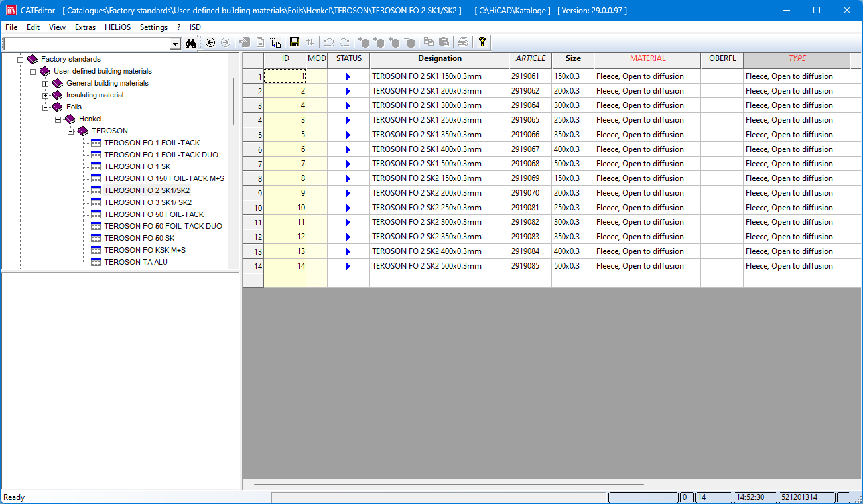Click the CATEditor app icon in title bar

pos(11,10)
